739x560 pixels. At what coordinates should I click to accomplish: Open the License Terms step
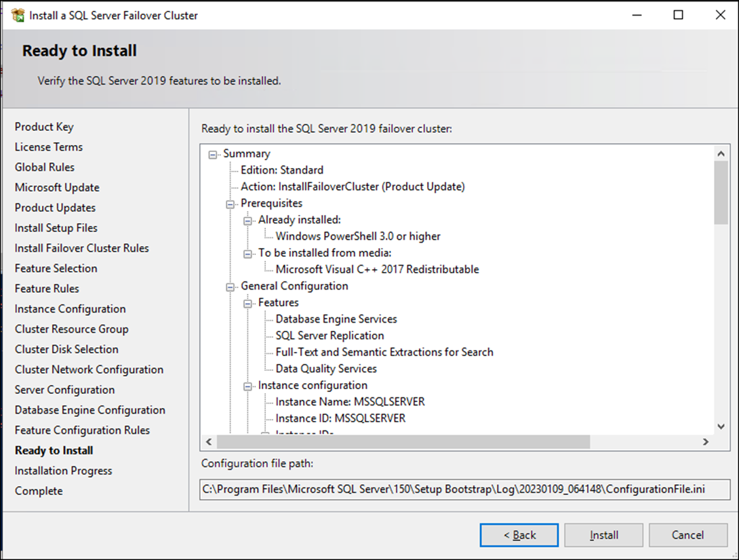pyautogui.click(x=49, y=147)
